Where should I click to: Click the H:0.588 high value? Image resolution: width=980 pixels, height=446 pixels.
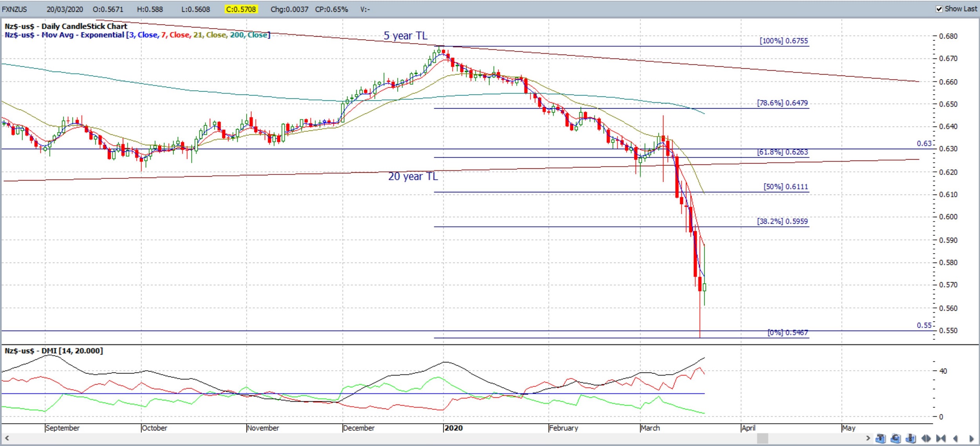[150, 9]
